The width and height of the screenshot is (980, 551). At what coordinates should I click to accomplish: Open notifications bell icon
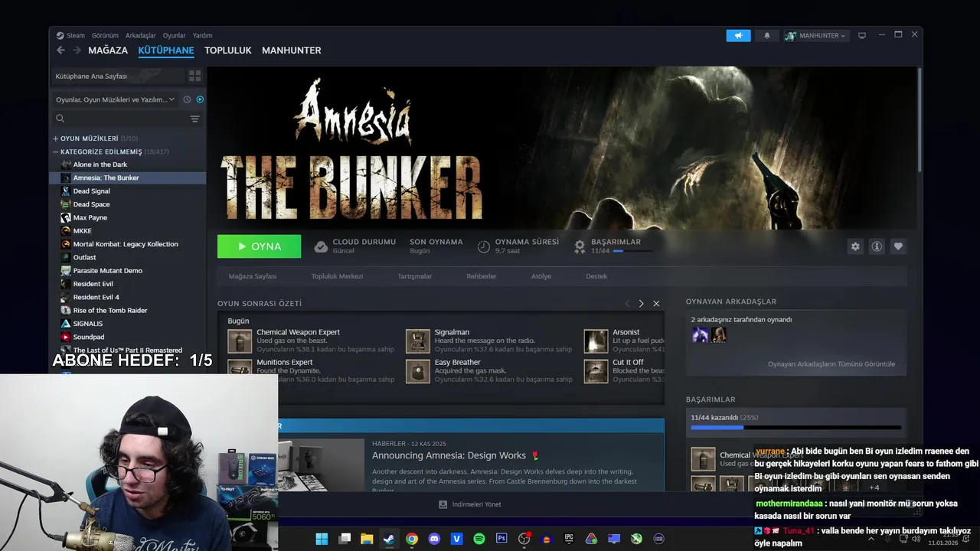767,35
